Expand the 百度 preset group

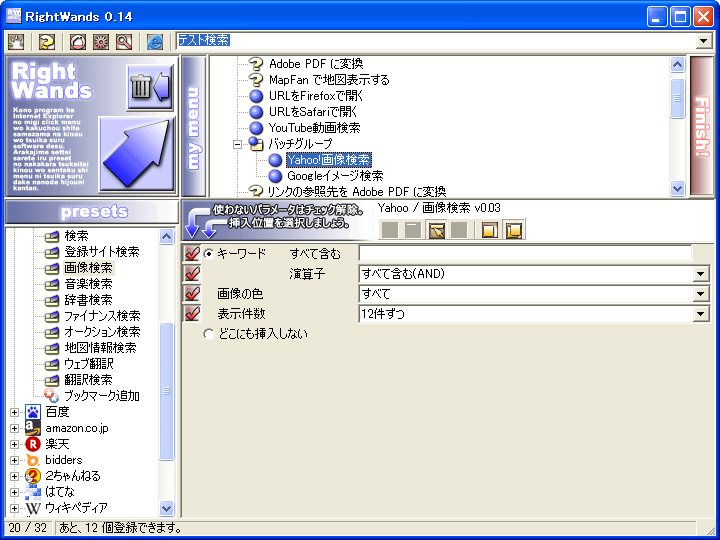[14, 412]
